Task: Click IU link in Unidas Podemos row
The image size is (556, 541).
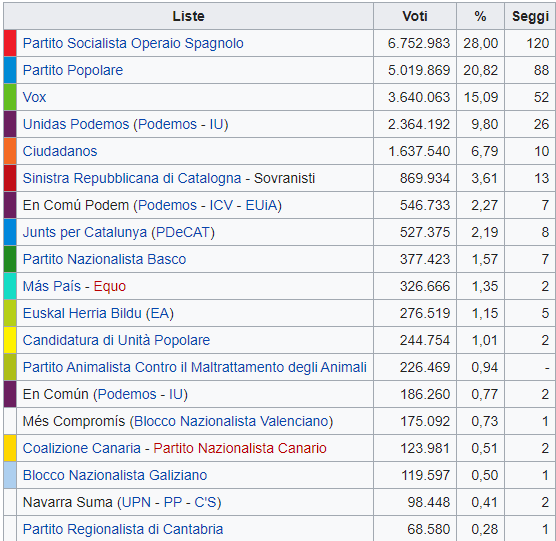Action: point(216,124)
